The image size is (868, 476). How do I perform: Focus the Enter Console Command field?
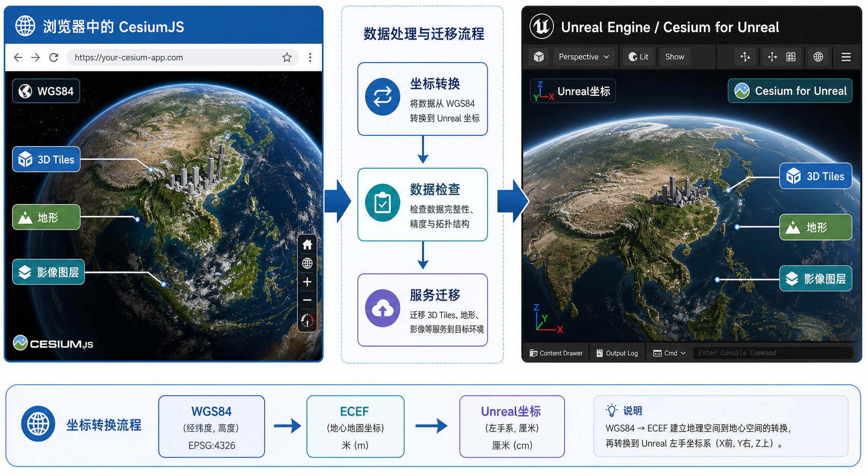coord(773,353)
